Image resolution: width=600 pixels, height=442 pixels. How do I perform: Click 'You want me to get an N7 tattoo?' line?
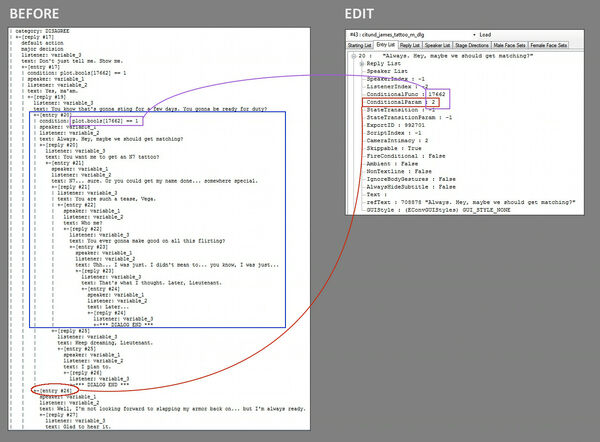102,157
